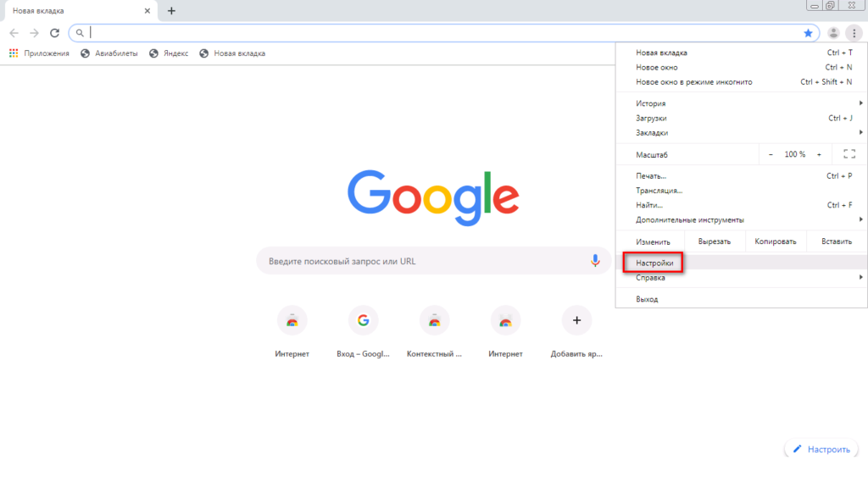868x488 pixels.
Task: Select Найти menu item
Action: [x=742, y=205]
